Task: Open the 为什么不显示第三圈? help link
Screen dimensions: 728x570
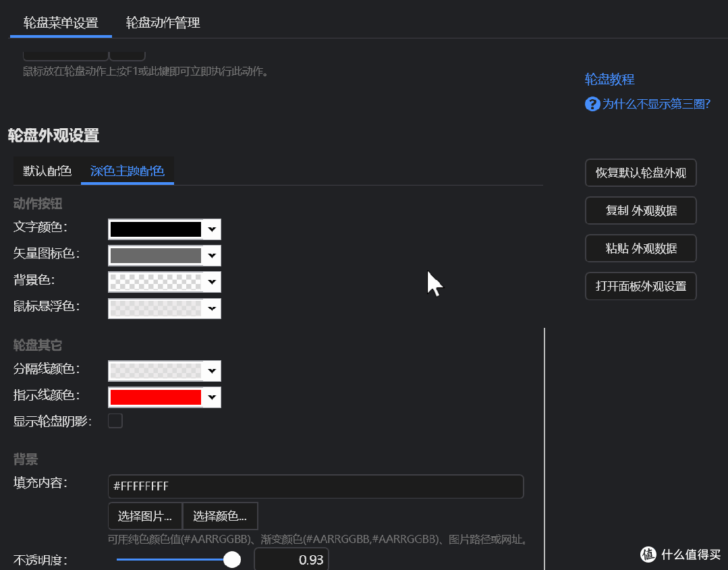Action: (656, 103)
